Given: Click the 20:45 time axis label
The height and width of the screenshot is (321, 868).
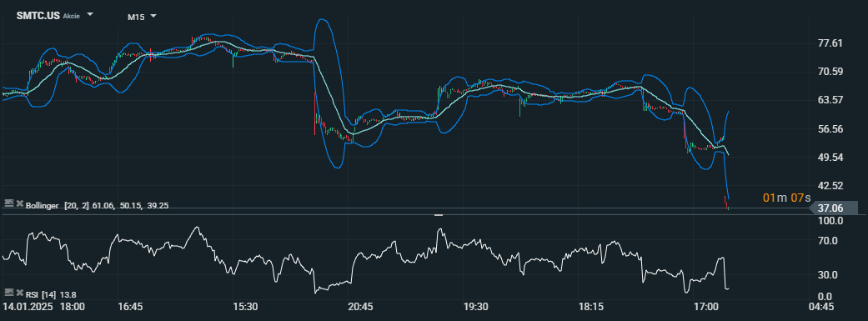Looking at the screenshot, I should (361, 307).
